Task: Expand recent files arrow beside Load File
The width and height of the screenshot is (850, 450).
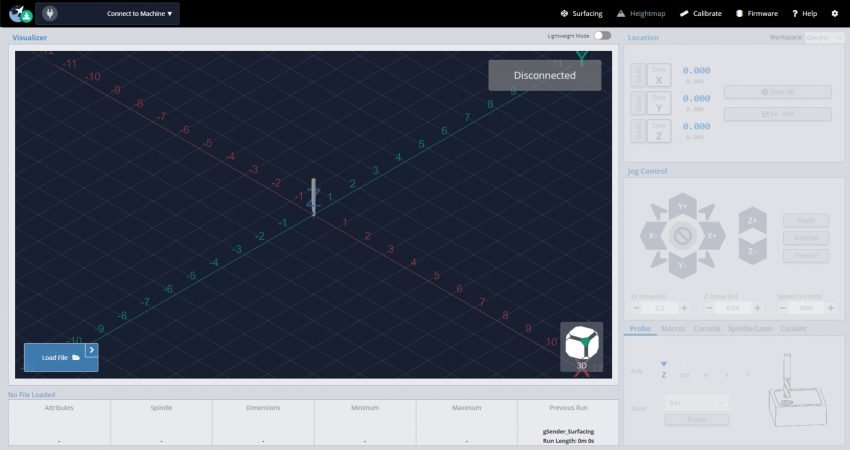Action: [92, 350]
